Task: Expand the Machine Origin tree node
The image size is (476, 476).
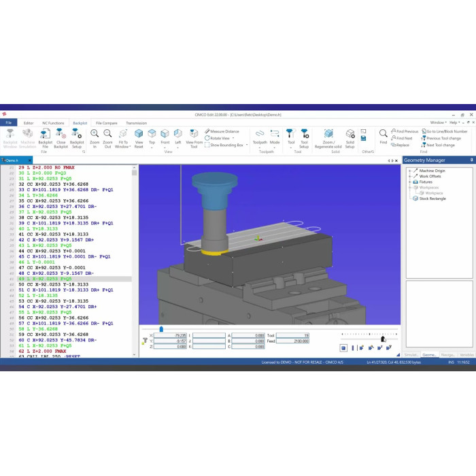Action: (x=409, y=171)
